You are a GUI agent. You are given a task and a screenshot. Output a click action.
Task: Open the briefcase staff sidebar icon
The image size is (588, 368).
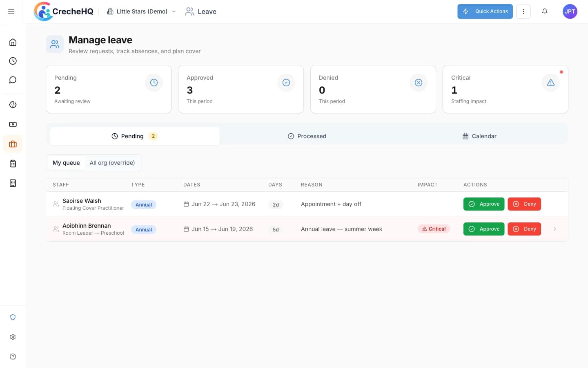(x=13, y=144)
